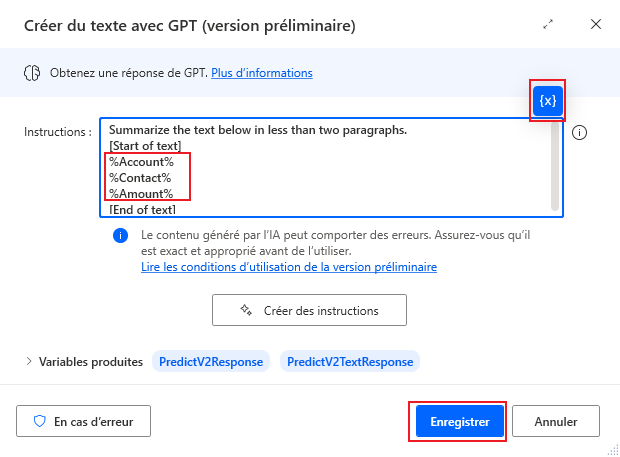Click the Variables produites label
Viewport: 620px width, 457px height.
[x=91, y=361]
